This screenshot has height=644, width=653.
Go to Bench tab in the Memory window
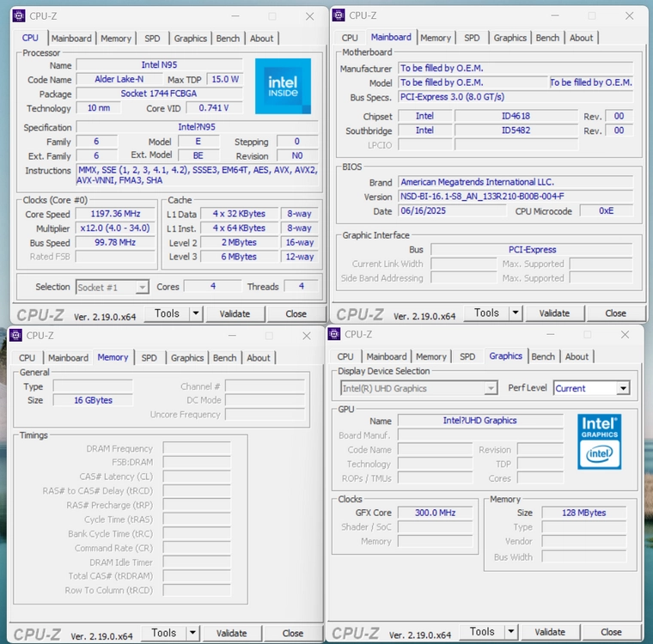point(224,358)
